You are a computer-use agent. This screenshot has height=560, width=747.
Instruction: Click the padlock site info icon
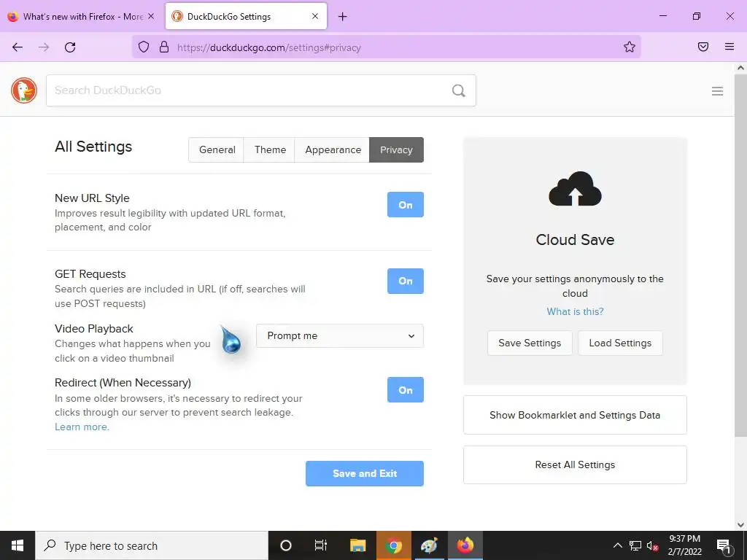164,47
